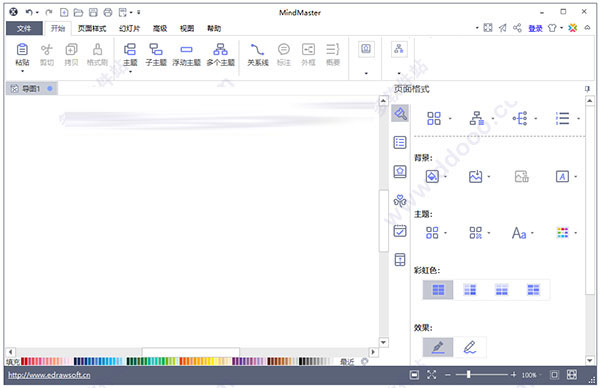Click the canvas horizontal scroll right arrow
Screen dimensions: 600x388
pos(373,351)
